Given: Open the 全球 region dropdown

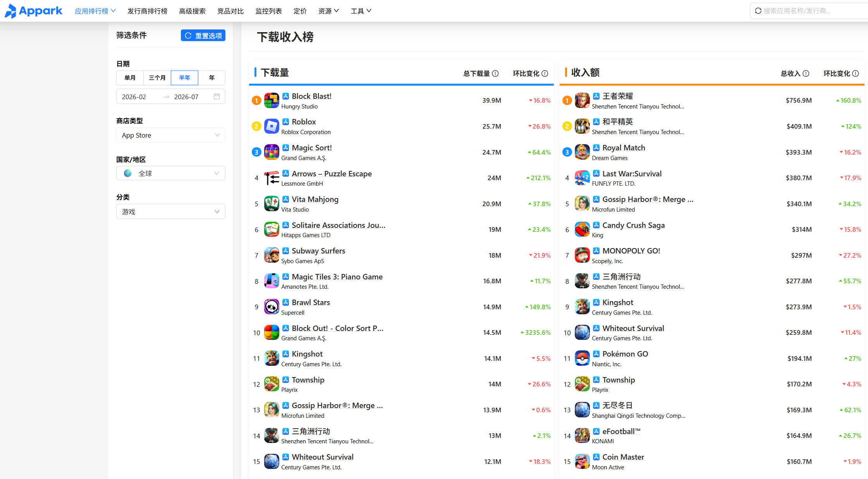Looking at the screenshot, I should click(x=171, y=173).
